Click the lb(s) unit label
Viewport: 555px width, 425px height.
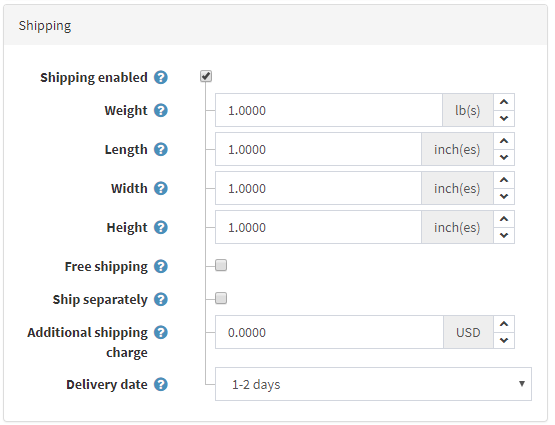click(468, 110)
